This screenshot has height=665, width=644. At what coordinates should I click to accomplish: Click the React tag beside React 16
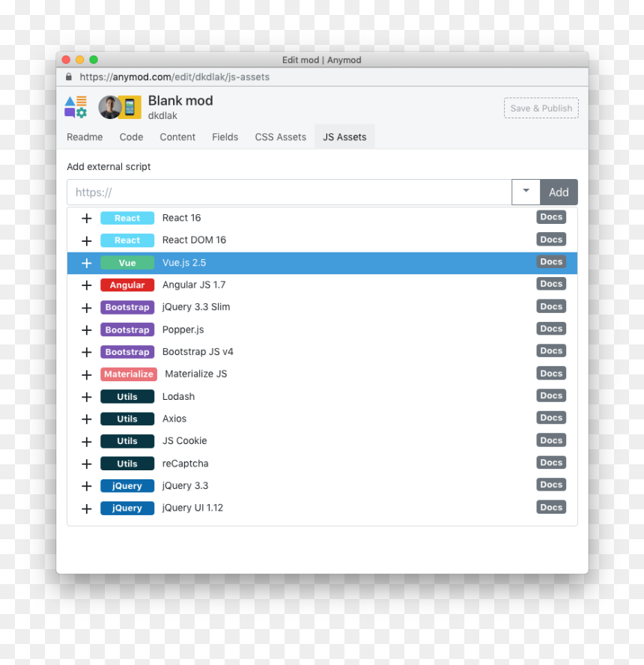[127, 218]
